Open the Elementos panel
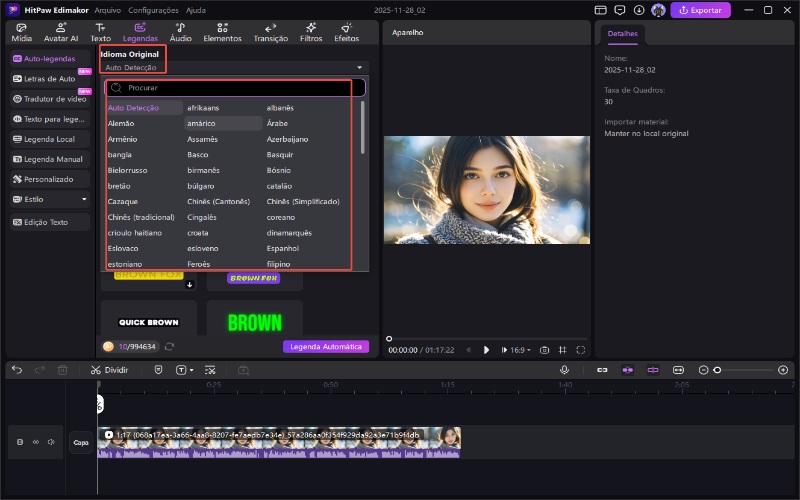Image resolution: width=800 pixels, height=500 pixels. coord(222,31)
